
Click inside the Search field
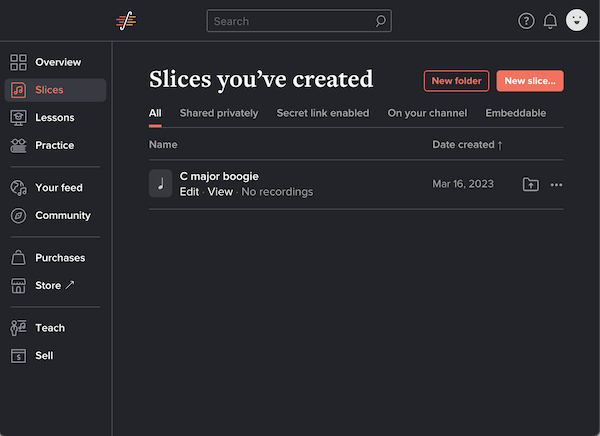[290, 21]
